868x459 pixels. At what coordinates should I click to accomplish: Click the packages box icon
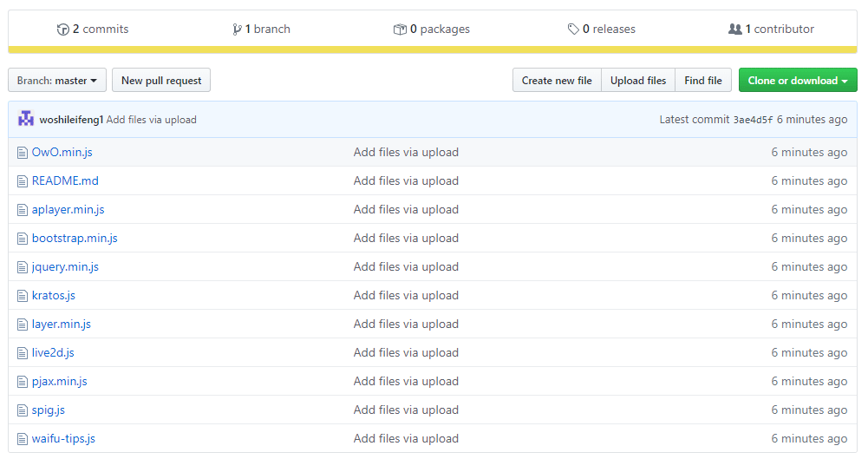(x=400, y=30)
